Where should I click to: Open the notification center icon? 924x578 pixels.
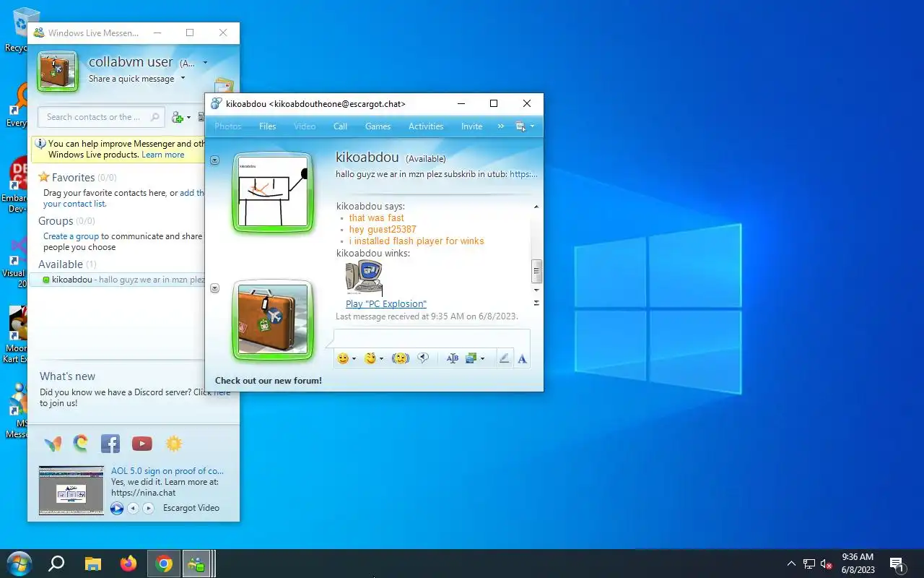click(897, 564)
